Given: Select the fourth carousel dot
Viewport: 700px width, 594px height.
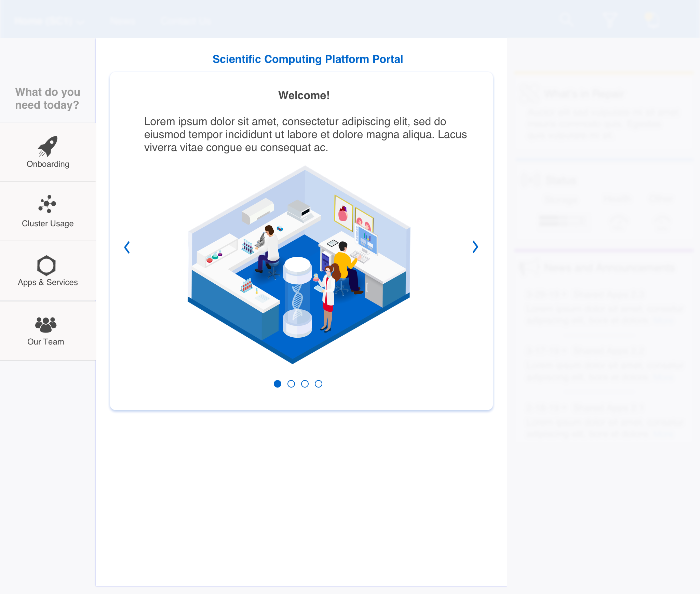Looking at the screenshot, I should click(319, 384).
